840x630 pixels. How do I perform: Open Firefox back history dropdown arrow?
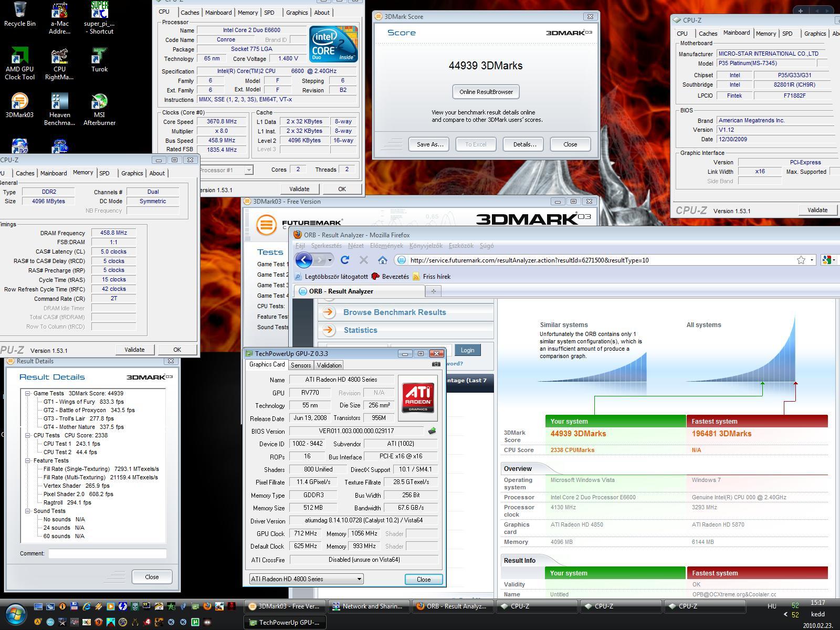point(330,260)
